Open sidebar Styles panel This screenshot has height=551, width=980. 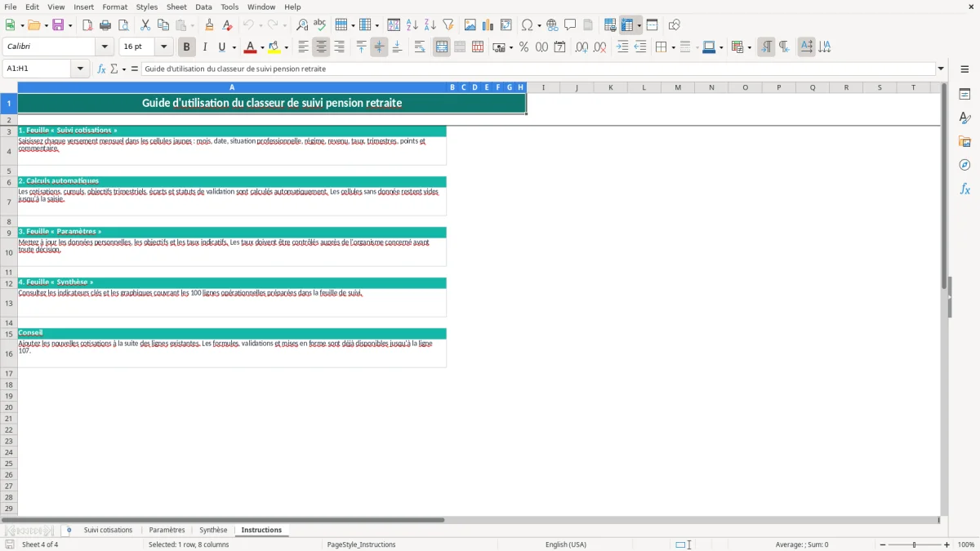point(964,118)
